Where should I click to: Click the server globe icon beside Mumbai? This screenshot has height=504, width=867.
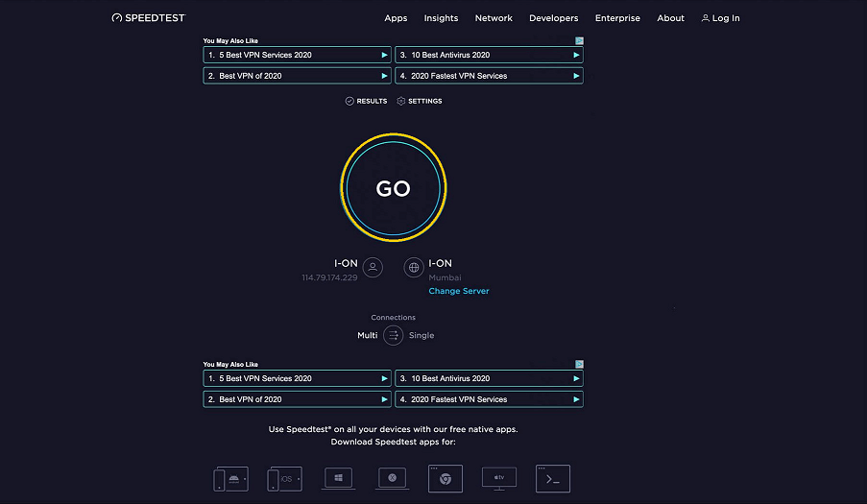tap(414, 268)
